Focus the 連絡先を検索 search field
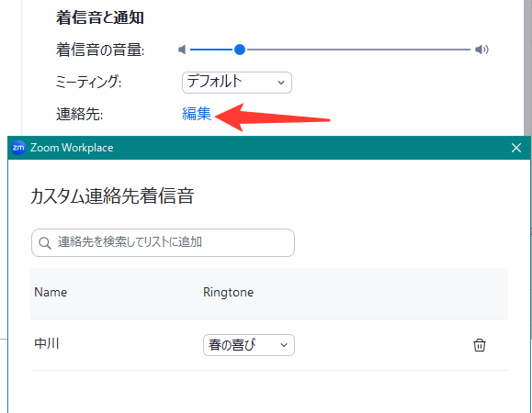Viewport: 532px width, 413px height. point(163,242)
